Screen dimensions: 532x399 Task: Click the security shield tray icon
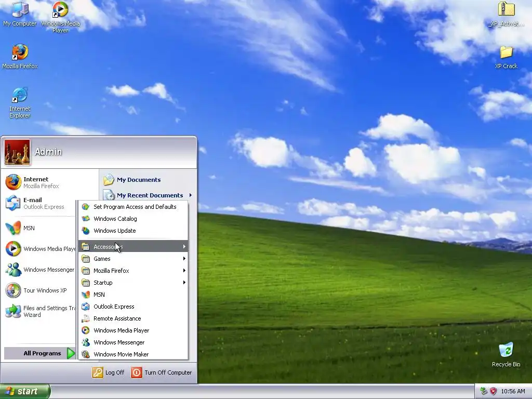[x=494, y=391]
